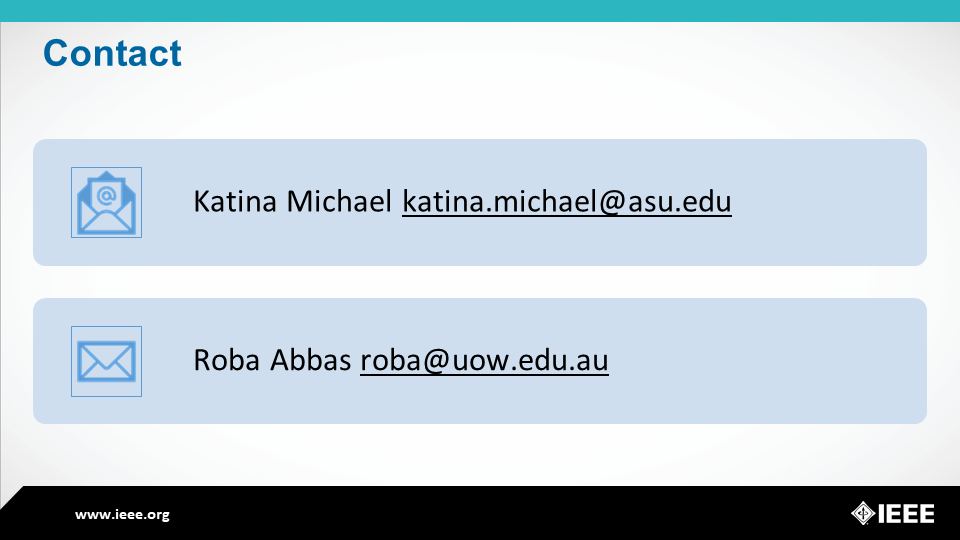960x540 pixels.
Task: Click the @ symbol in envelope icon
Action: [107, 195]
